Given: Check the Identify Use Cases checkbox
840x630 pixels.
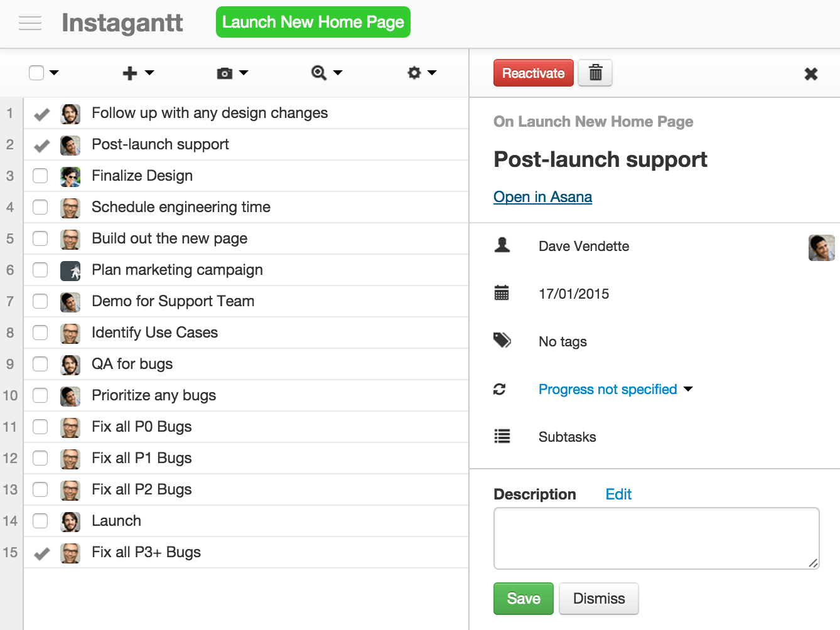Looking at the screenshot, I should [x=40, y=333].
